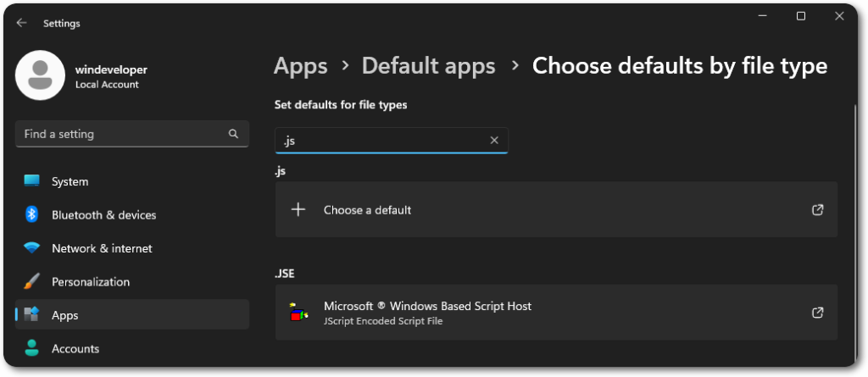Click the file type search field
868x377 pixels.
(x=381, y=141)
